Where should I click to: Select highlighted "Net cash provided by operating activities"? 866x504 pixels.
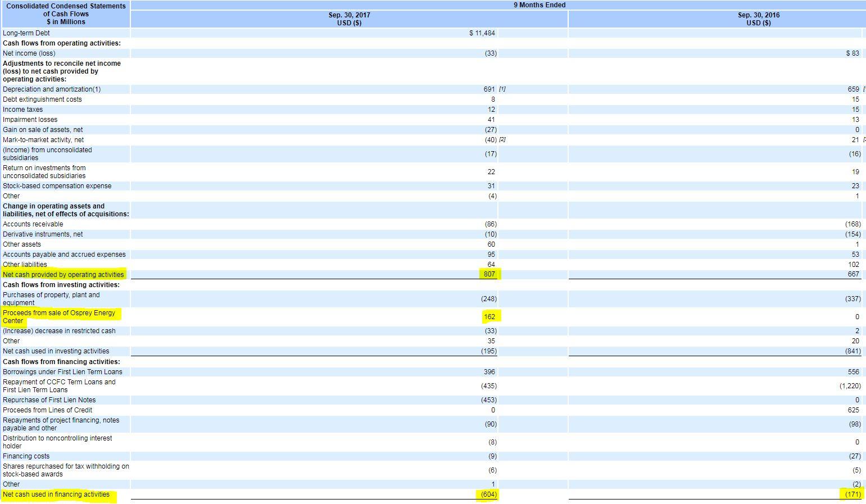tap(64, 275)
